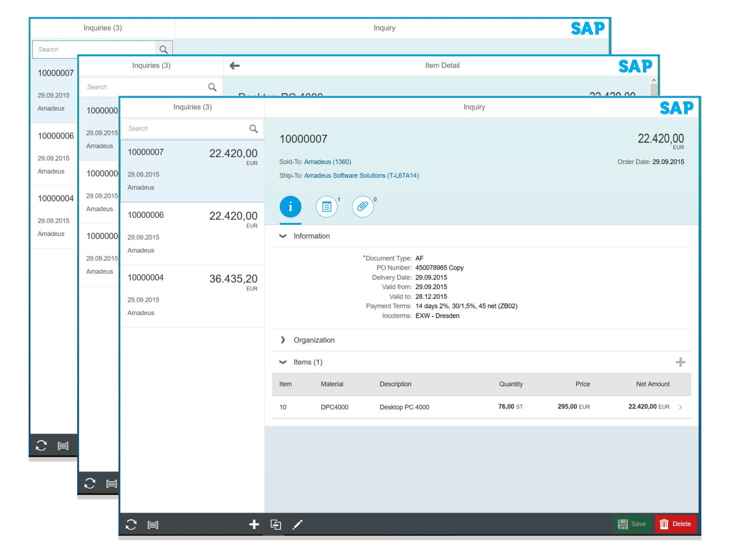This screenshot has width=746, height=560.
Task: Open Sold-To link Amadeus (1360)
Action: 327,162
